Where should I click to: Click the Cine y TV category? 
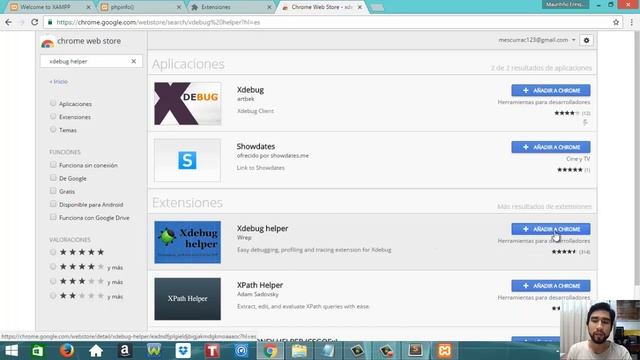pyautogui.click(x=578, y=159)
